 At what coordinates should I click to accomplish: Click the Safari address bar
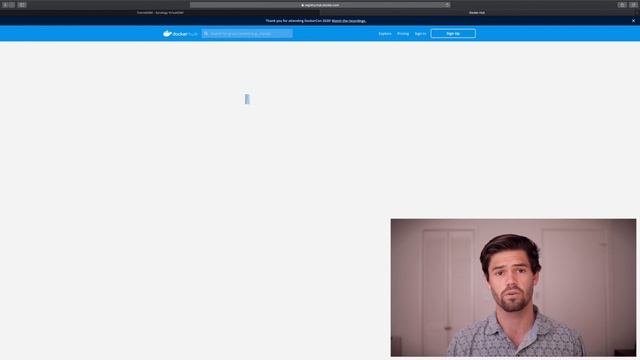click(320, 5)
